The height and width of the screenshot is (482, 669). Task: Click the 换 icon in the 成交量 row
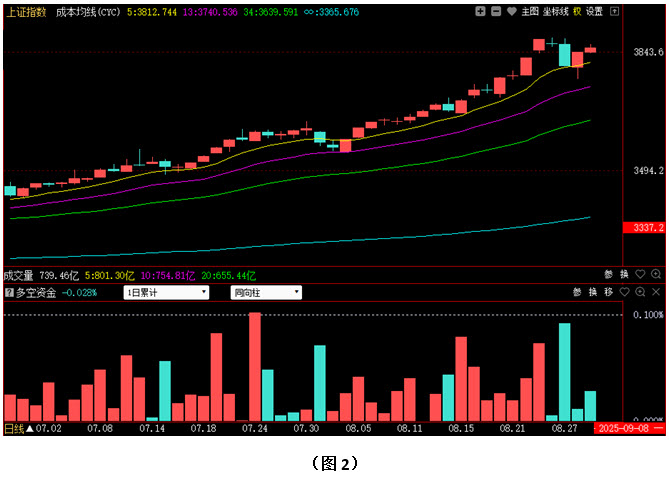[x=624, y=275]
